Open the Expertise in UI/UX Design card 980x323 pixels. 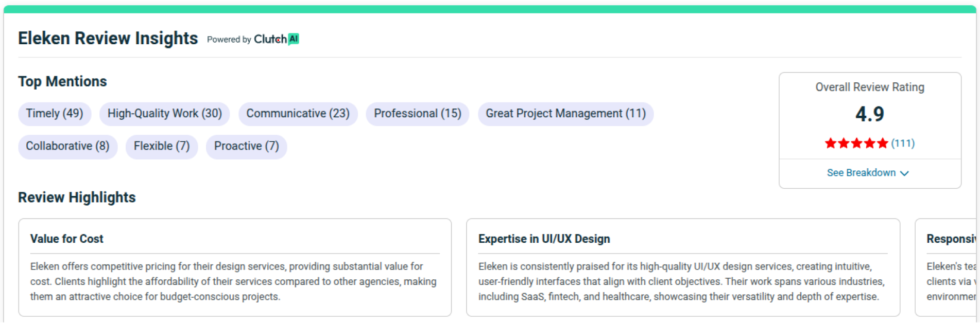pos(683,267)
